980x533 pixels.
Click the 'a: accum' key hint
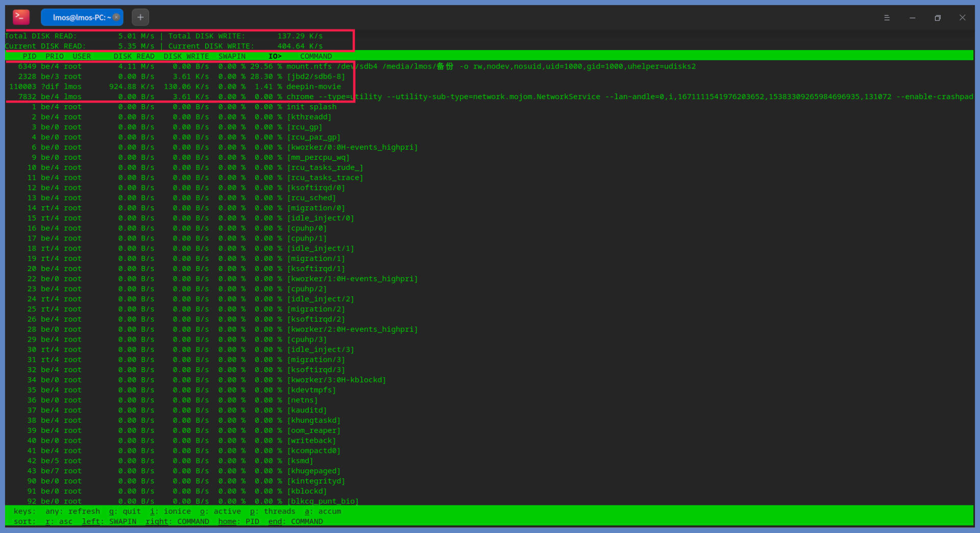coord(323,511)
